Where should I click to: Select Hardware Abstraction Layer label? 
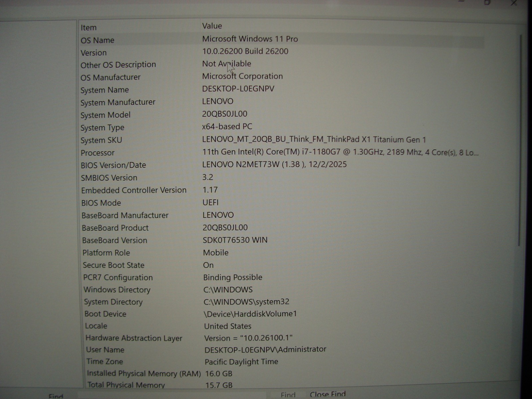(x=134, y=338)
